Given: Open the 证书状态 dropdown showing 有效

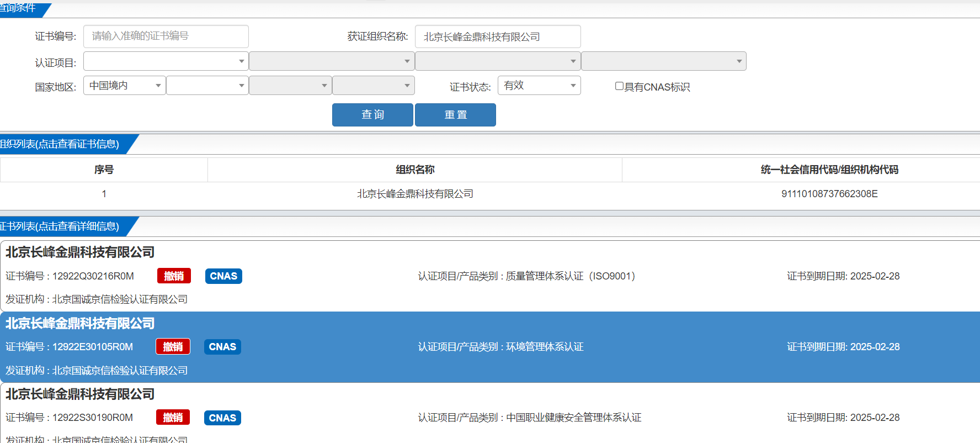Looking at the screenshot, I should click(x=539, y=86).
